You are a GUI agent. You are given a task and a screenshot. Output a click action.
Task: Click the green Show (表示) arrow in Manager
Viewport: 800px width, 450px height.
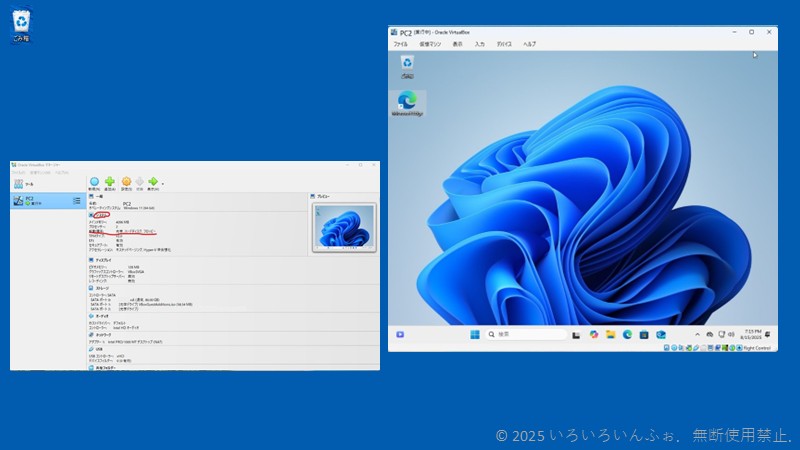pos(153,183)
